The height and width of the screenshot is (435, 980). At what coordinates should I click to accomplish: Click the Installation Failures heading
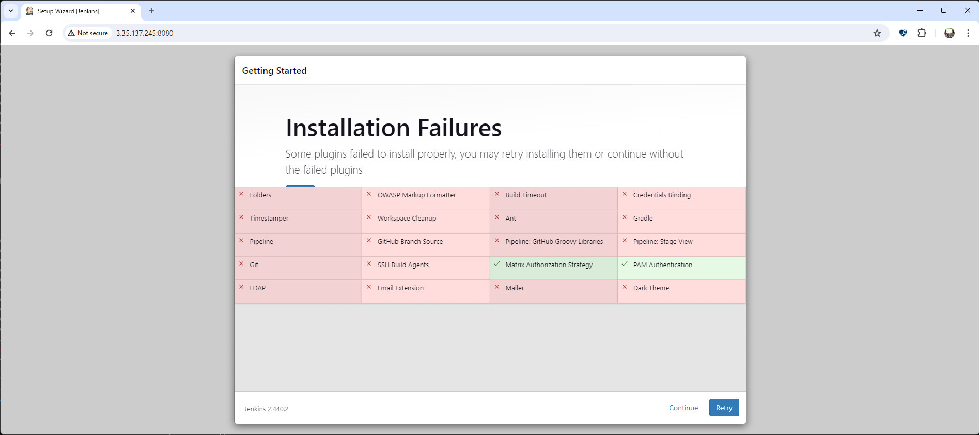click(x=394, y=128)
